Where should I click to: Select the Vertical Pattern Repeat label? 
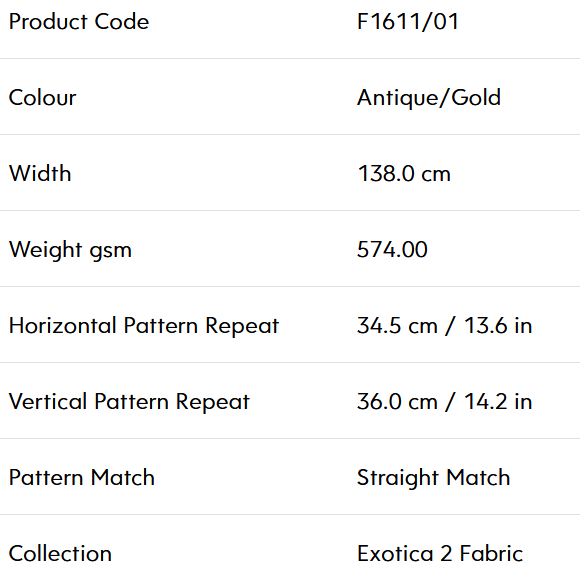tap(129, 402)
